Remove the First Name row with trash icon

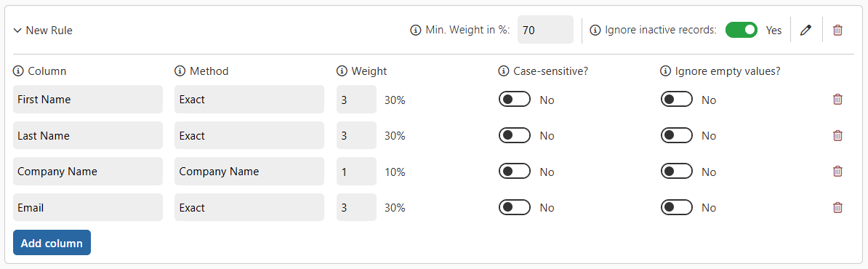[x=837, y=100]
